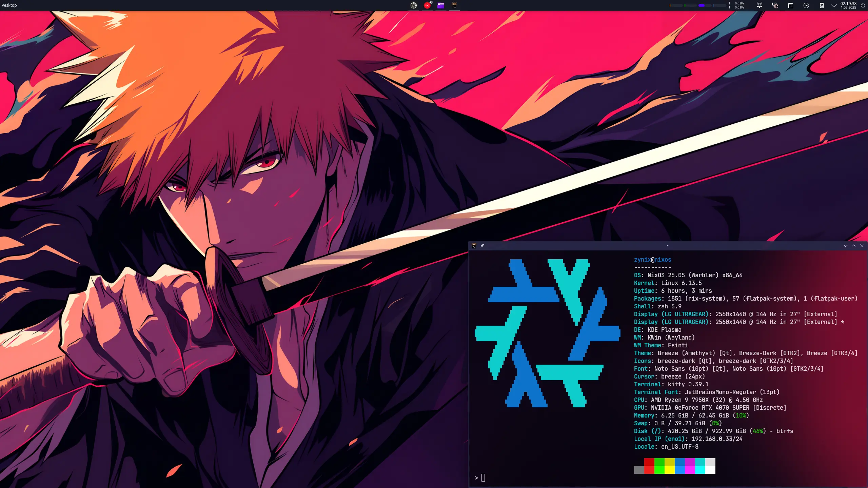The height and width of the screenshot is (488, 868).
Task: Click the 'Uptime: 6 hours, 3 mins' line
Action: (673, 291)
